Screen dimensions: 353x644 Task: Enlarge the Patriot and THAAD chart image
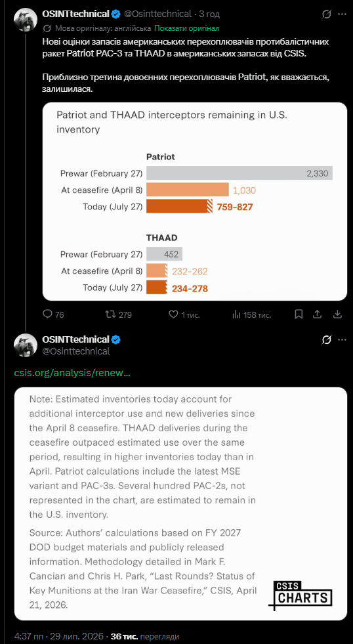tap(195, 202)
